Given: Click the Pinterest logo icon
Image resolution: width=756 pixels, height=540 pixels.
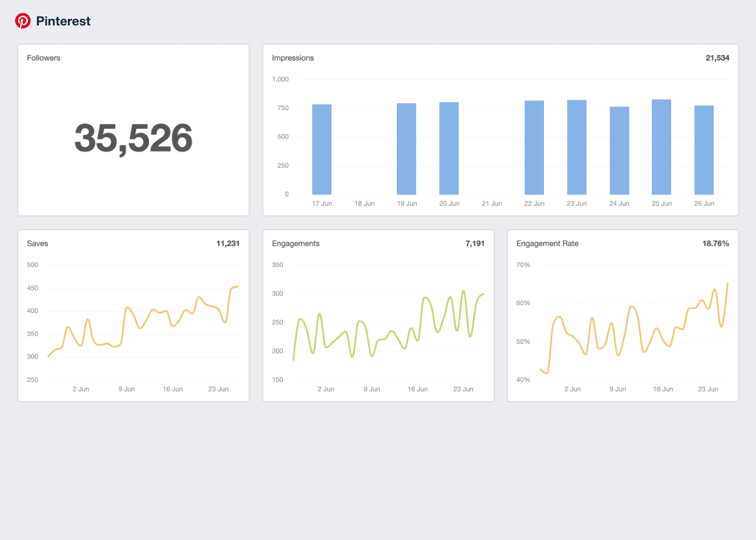Looking at the screenshot, I should (x=23, y=20).
